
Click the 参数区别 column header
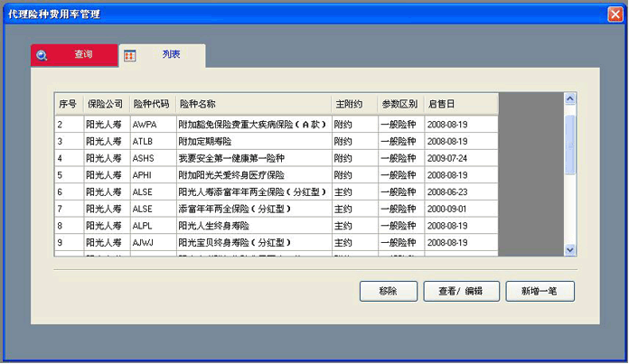(x=400, y=104)
